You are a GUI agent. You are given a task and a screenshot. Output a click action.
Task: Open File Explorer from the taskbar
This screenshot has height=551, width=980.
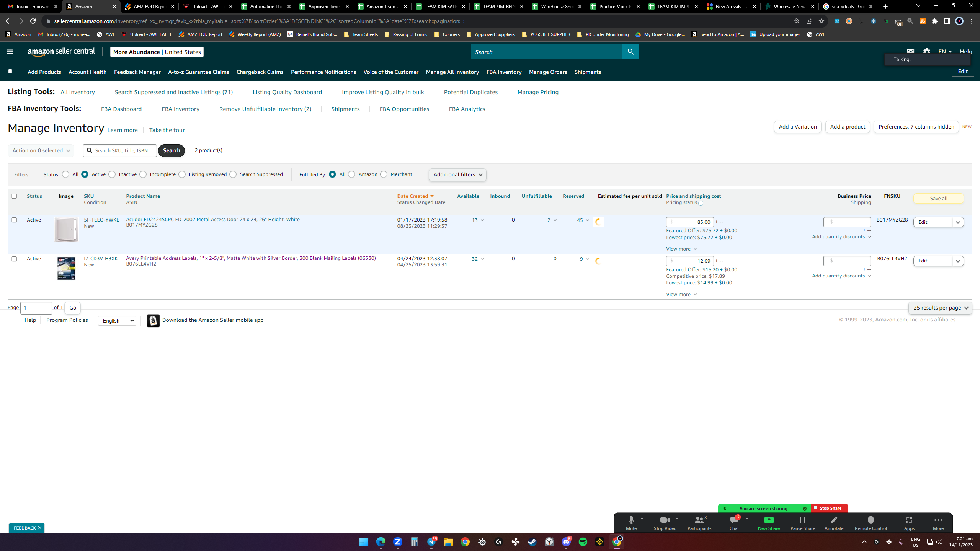click(x=448, y=542)
